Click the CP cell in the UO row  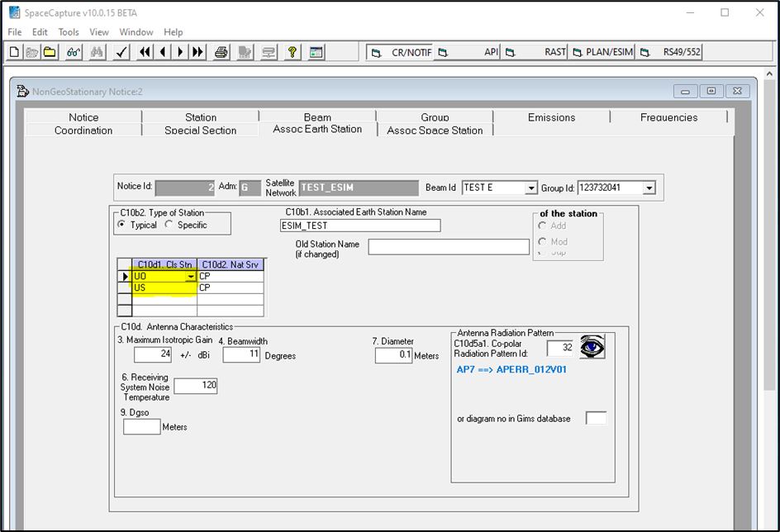(x=231, y=277)
